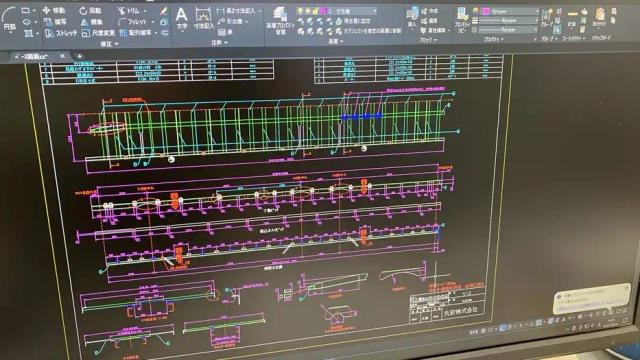Expand the 注釈 (Annotation) panel dropdown
640x360 pixels.
tap(219, 42)
